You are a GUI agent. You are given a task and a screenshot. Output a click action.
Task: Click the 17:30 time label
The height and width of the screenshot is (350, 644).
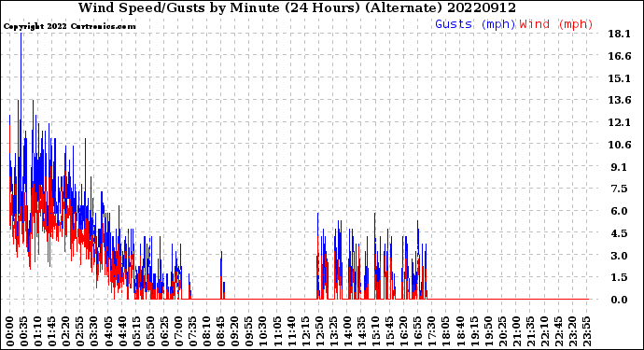(432, 331)
